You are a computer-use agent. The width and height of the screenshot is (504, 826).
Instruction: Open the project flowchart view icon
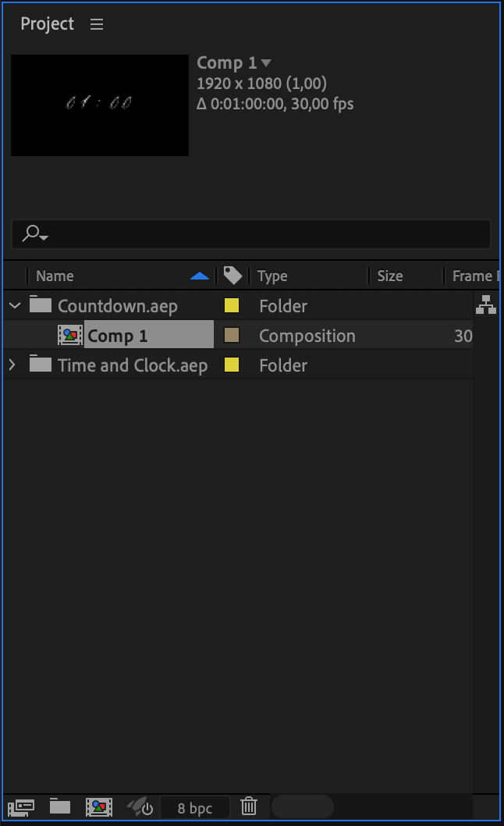click(x=485, y=305)
